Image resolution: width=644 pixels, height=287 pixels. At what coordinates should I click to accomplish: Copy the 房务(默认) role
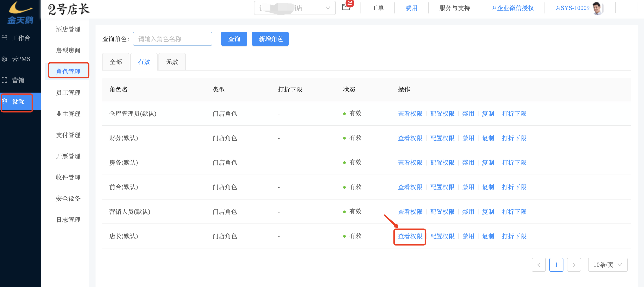pos(488,163)
